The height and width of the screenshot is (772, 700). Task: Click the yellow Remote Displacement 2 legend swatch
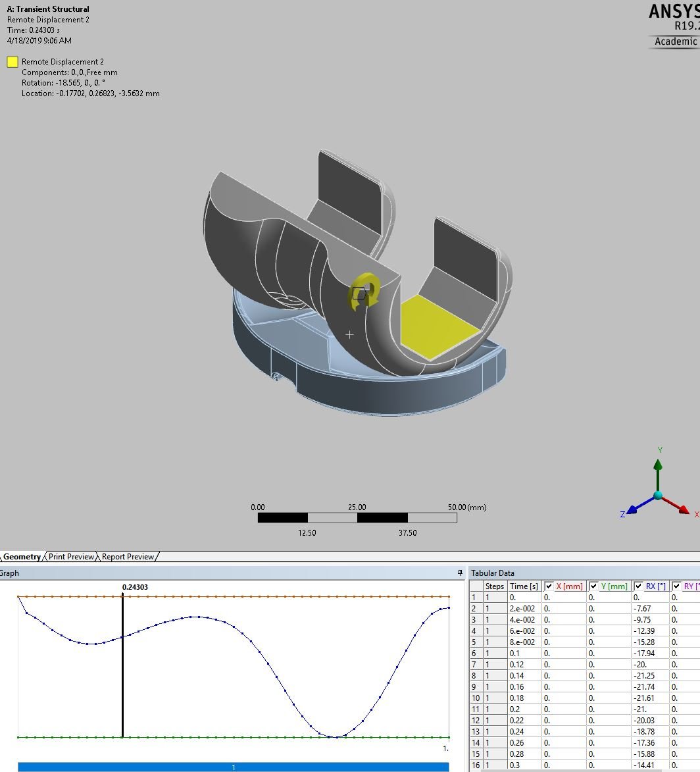12,62
